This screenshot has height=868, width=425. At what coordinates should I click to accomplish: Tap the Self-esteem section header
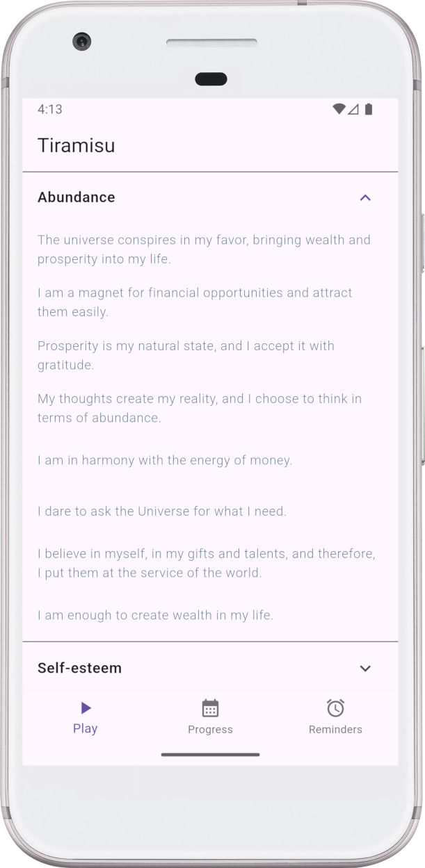coord(79,669)
